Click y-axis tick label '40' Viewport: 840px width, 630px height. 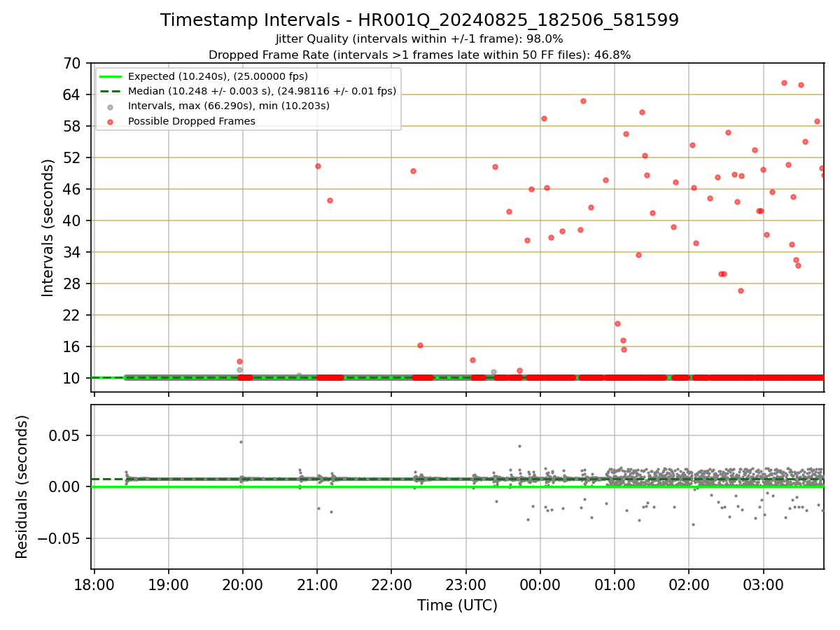pos(73,220)
